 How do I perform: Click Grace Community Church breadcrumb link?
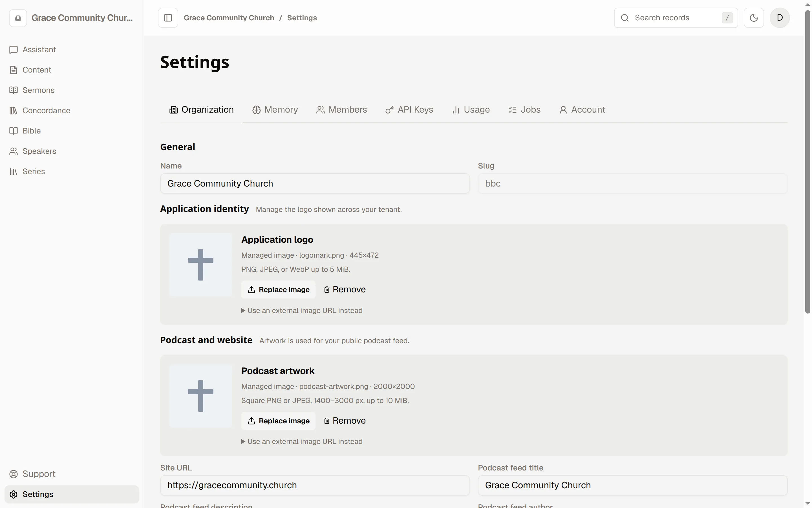pyautogui.click(x=229, y=18)
